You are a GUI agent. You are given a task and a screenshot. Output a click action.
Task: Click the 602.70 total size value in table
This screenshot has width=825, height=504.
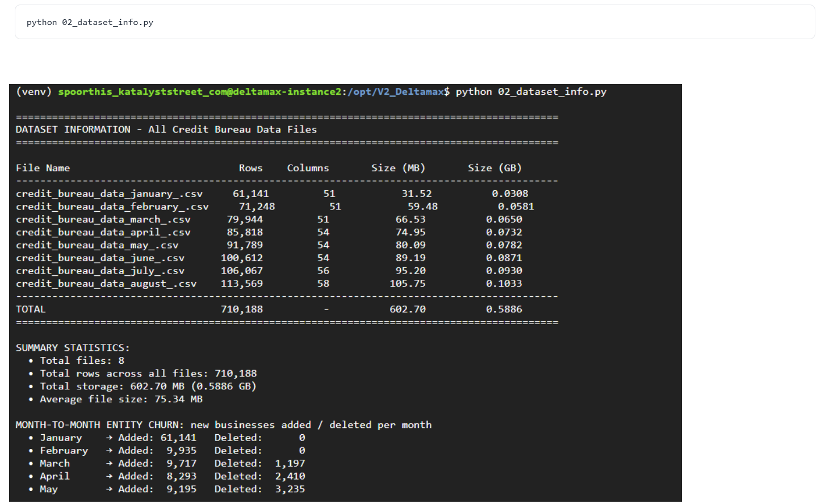(407, 309)
